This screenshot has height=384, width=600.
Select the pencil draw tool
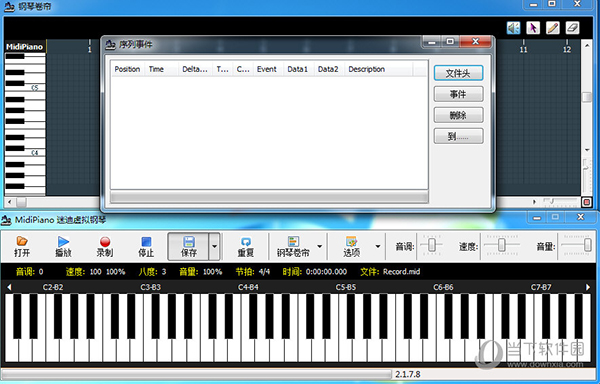click(553, 28)
